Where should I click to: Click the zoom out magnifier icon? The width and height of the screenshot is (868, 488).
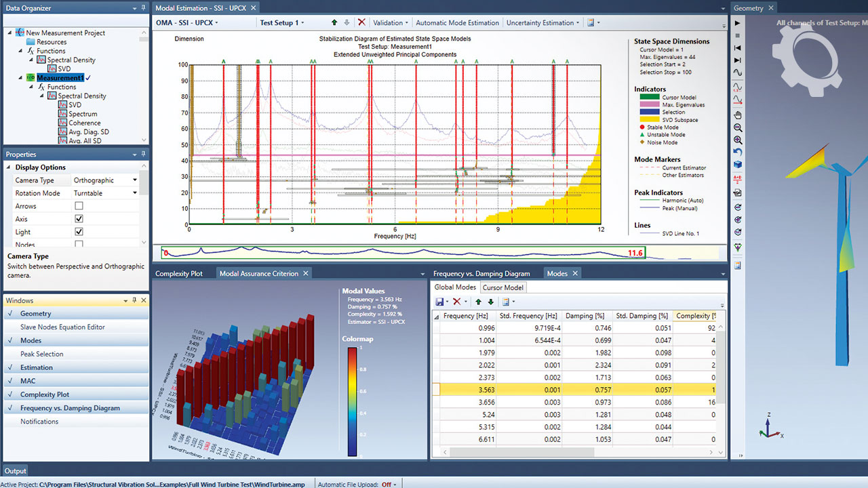click(738, 127)
